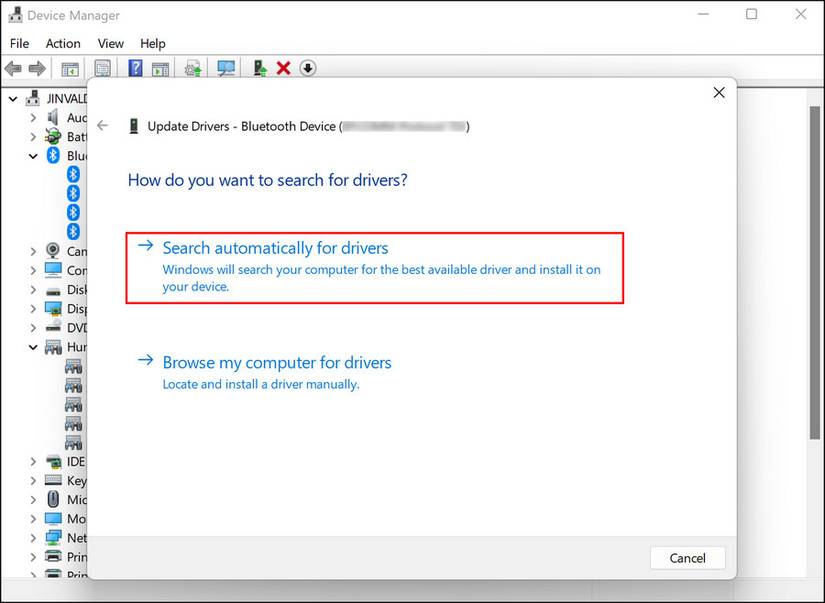Screen dimensions: 825x603
Task: Select the Disk drives category icon
Action: (53, 290)
